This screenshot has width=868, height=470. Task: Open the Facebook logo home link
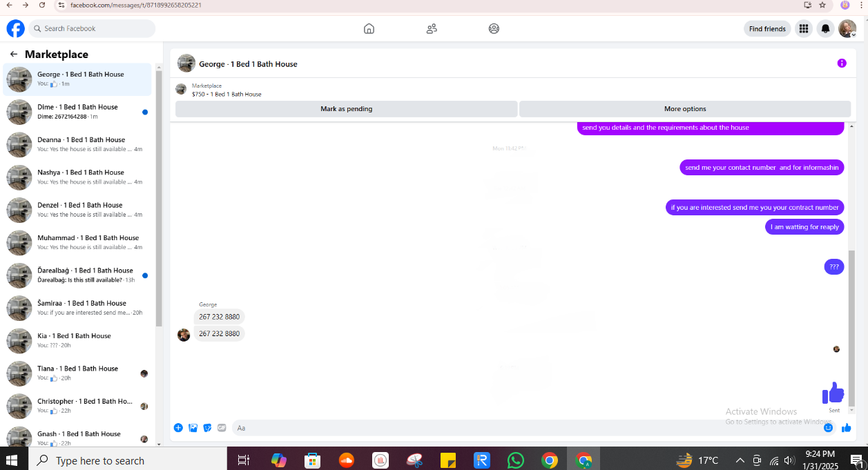click(15, 28)
